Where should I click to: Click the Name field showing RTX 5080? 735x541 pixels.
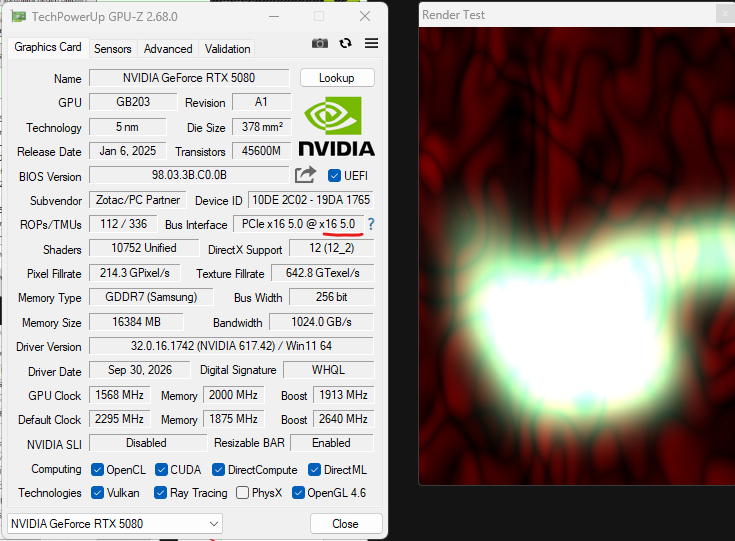[x=189, y=78]
